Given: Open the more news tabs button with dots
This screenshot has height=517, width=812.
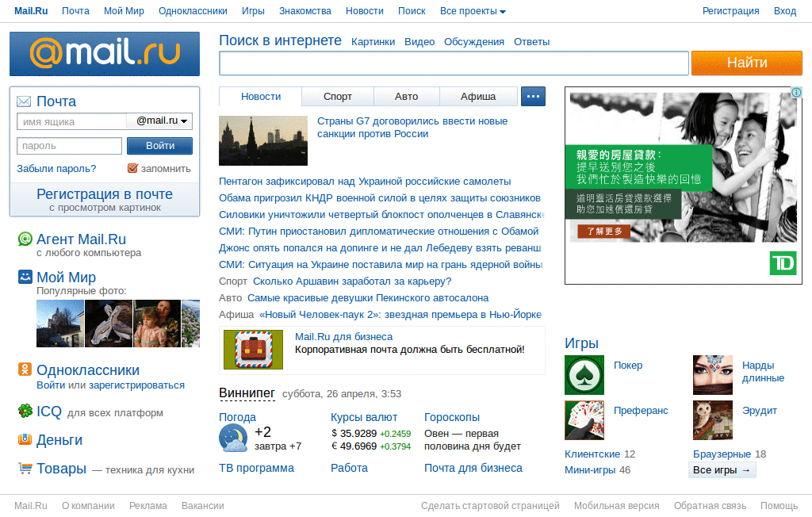Looking at the screenshot, I should click(533, 97).
